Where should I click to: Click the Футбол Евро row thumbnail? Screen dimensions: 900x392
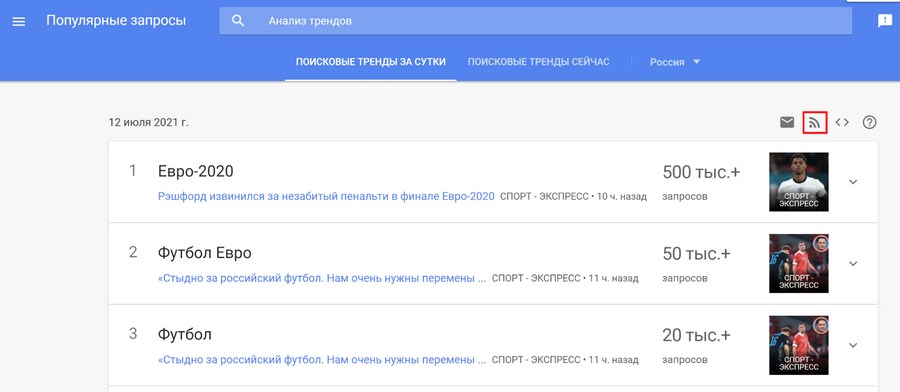798,263
